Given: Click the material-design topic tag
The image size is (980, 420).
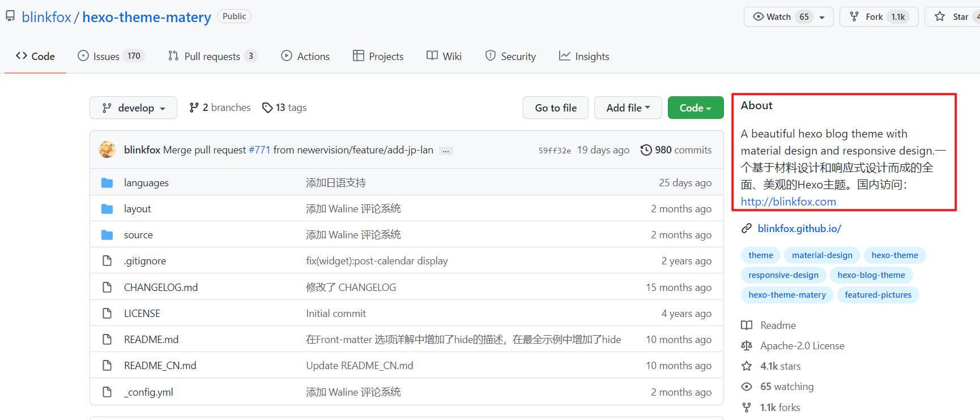Looking at the screenshot, I should [823, 255].
